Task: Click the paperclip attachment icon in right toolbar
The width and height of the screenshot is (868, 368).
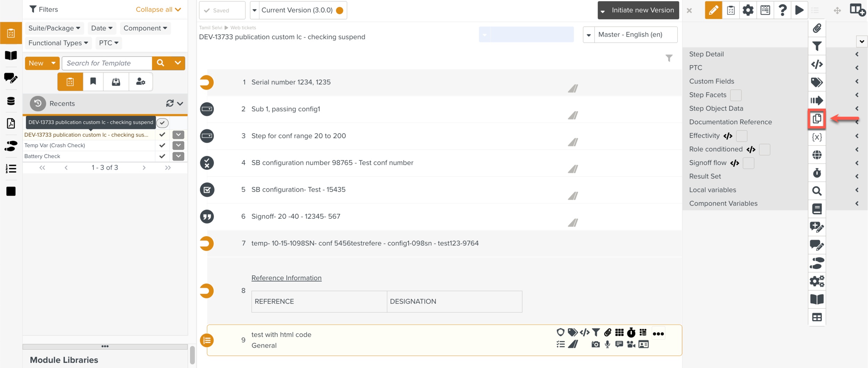Action: (x=817, y=28)
